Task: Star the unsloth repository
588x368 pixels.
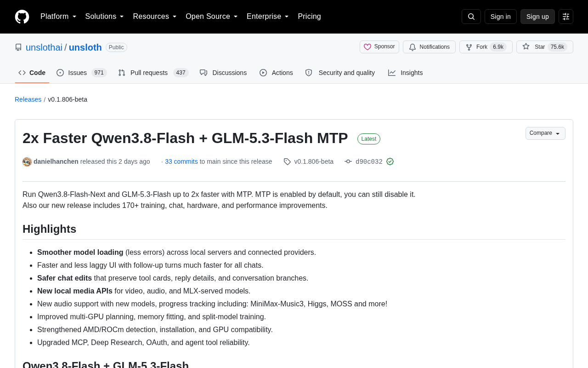Action: (x=545, y=47)
